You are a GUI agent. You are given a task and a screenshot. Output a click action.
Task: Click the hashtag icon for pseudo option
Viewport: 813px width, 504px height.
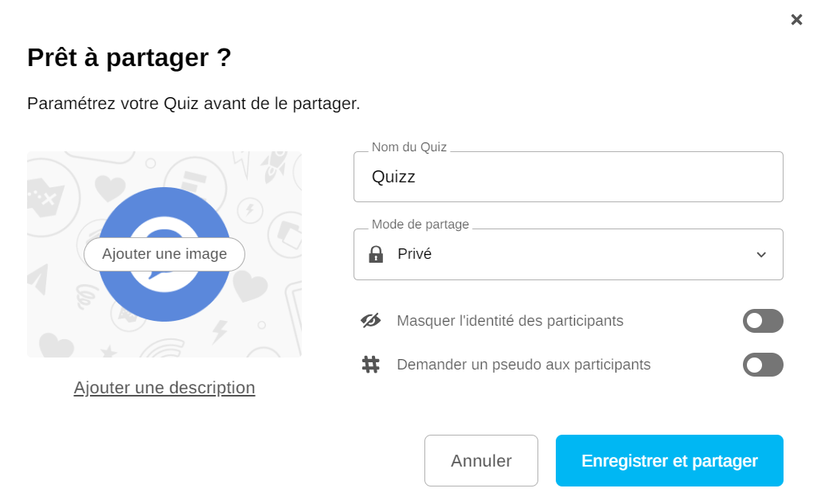coord(370,365)
